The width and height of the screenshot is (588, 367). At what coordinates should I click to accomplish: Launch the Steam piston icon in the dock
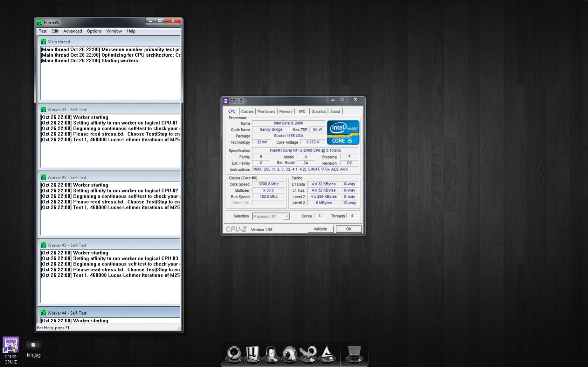point(308,354)
